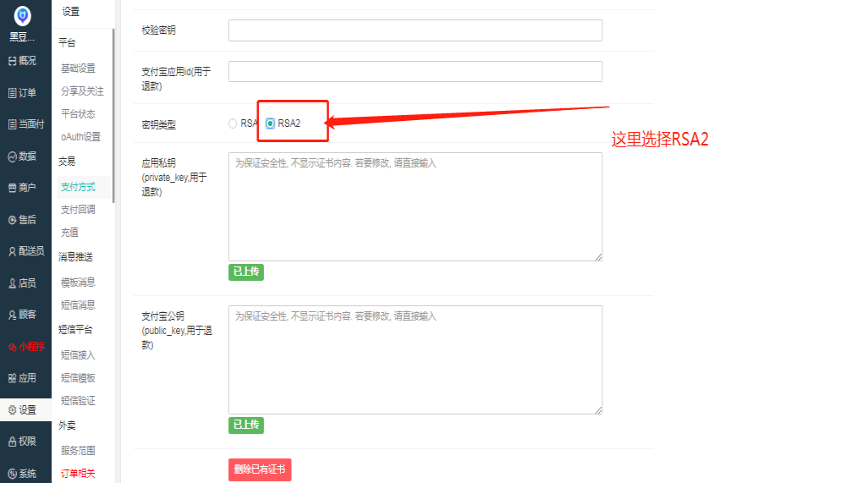Select the RSA key type radio

click(233, 123)
